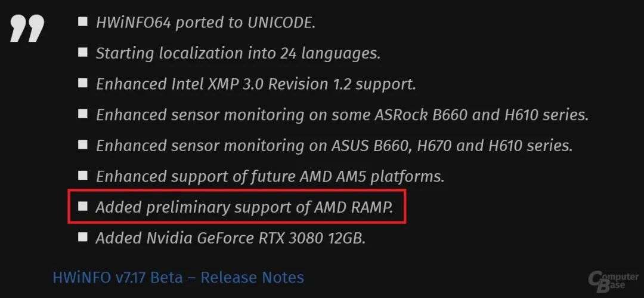
Task: Click the bullet beside the ASRock B660 line
Action: pos(83,114)
